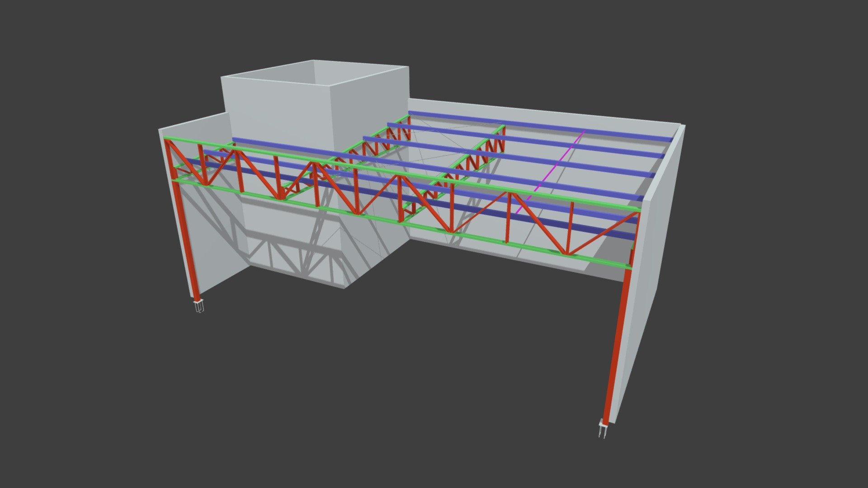Select the rearmost blue purlin beam

point(540,126)
